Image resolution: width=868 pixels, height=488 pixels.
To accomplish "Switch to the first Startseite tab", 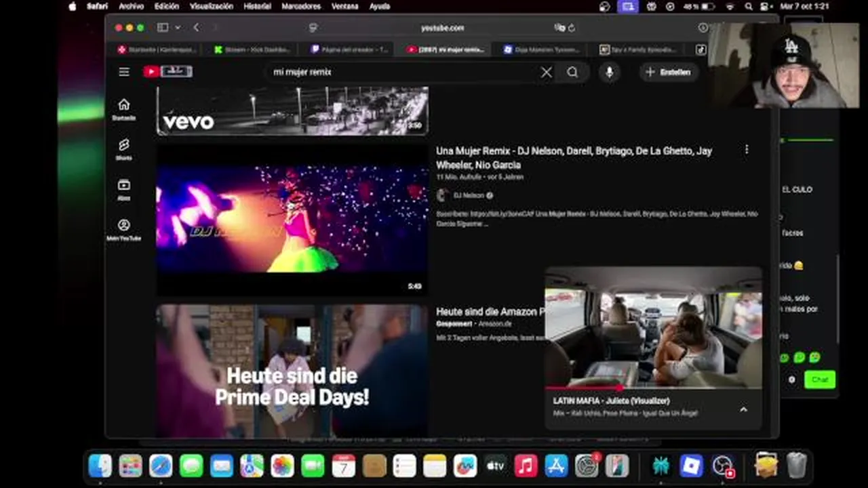I will click(x=157, y=49).
